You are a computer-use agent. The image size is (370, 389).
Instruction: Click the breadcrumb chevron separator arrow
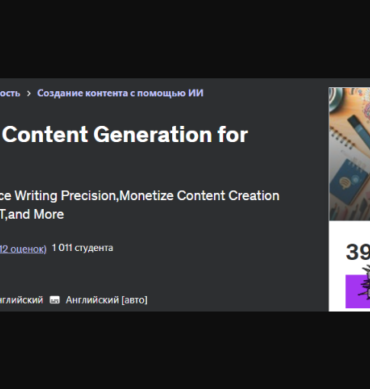click(x=29, y=93)
